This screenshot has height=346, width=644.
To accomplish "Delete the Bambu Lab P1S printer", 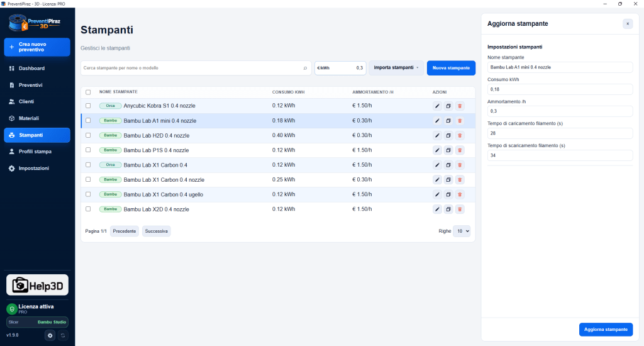I will (x=460, y=150).
